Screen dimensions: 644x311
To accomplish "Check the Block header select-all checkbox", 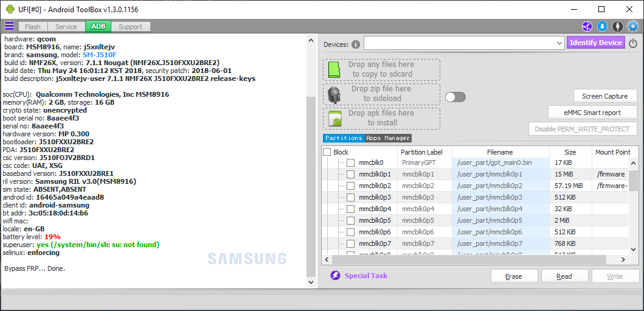I will 327,152.
